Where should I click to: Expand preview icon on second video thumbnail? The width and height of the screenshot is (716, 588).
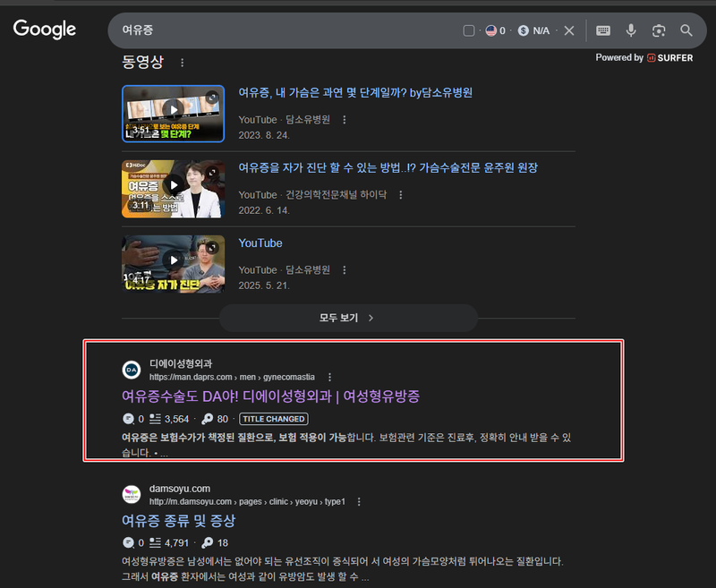(212, 173)
